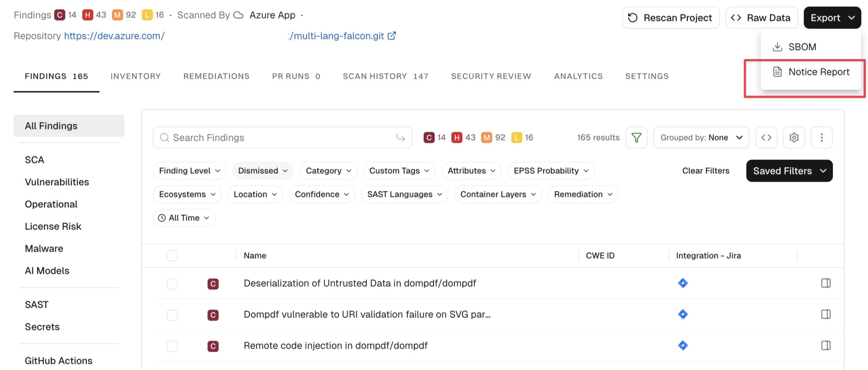Select Malware in the sidebar
This screenshot has width=868, height=370.
coord(44,248)
